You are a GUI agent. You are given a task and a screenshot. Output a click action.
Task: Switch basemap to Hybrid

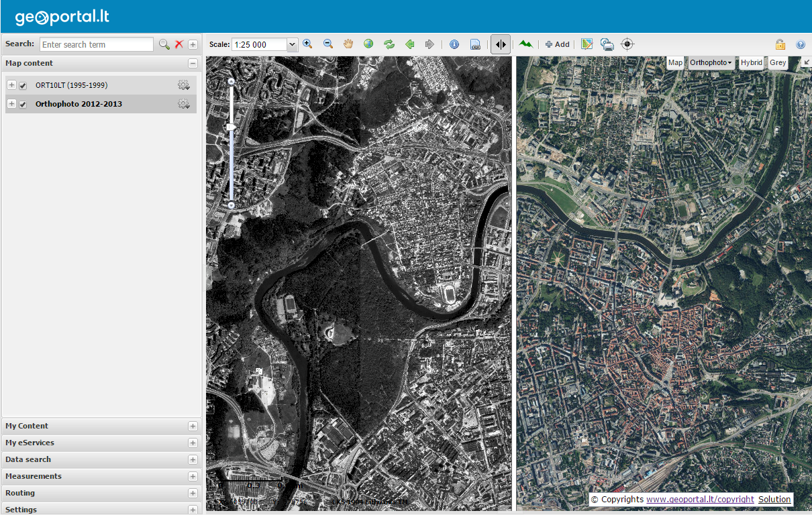751,62
